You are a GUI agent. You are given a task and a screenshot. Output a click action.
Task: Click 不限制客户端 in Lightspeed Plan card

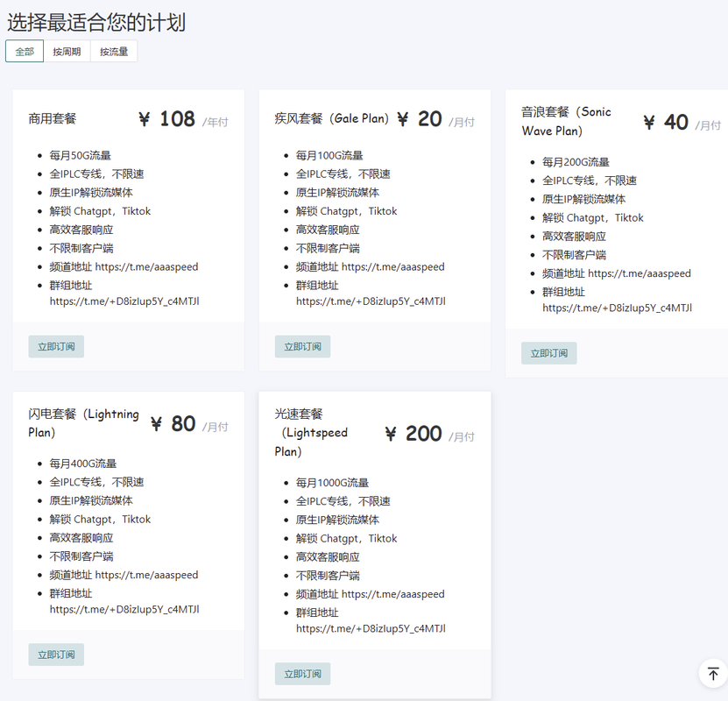pyautogui.click(x=328, y=576)
